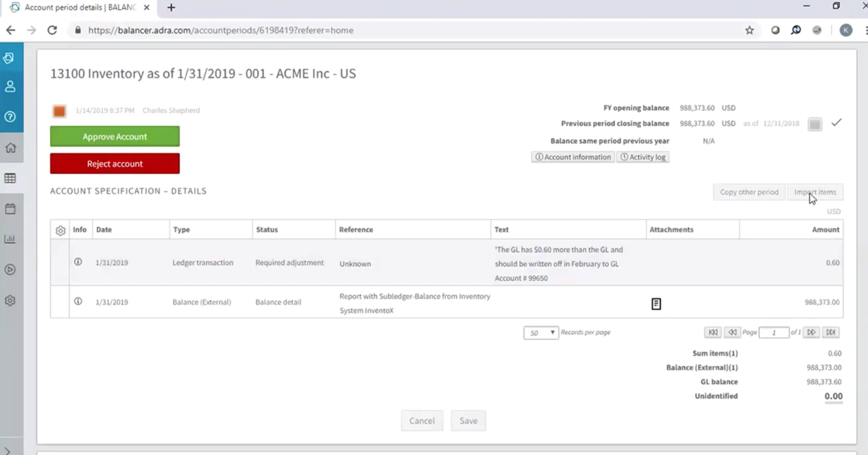
Task: Close the Account period details tab
Action: (x=147, y=8)
